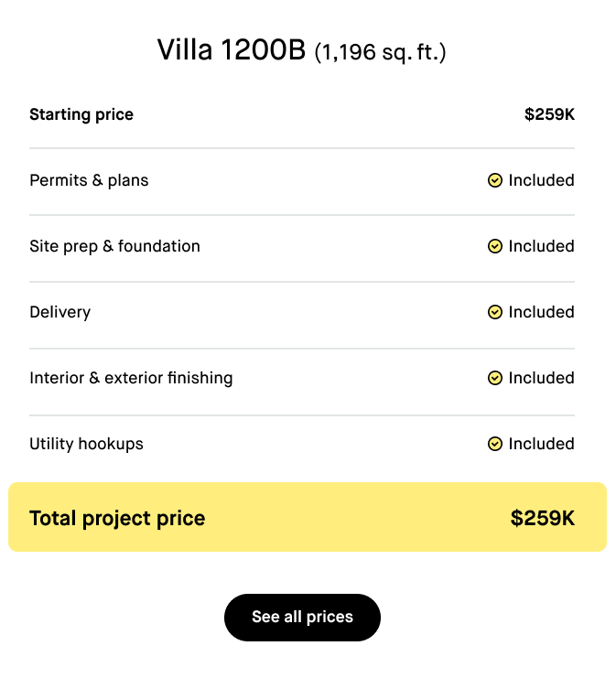Click the Permits & plans checkmark icon

(x=495, y=180)
